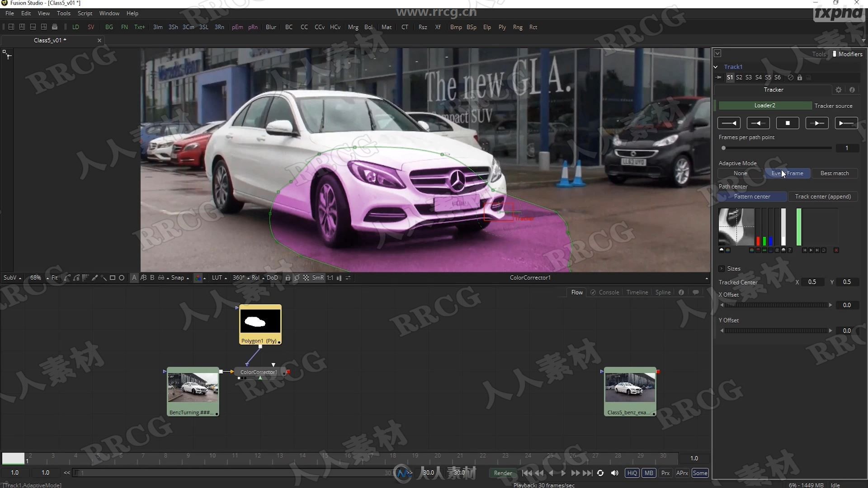Collapse the Track1 modifier section
This screenshot has height=488, width=868.
tap(716, 67)
